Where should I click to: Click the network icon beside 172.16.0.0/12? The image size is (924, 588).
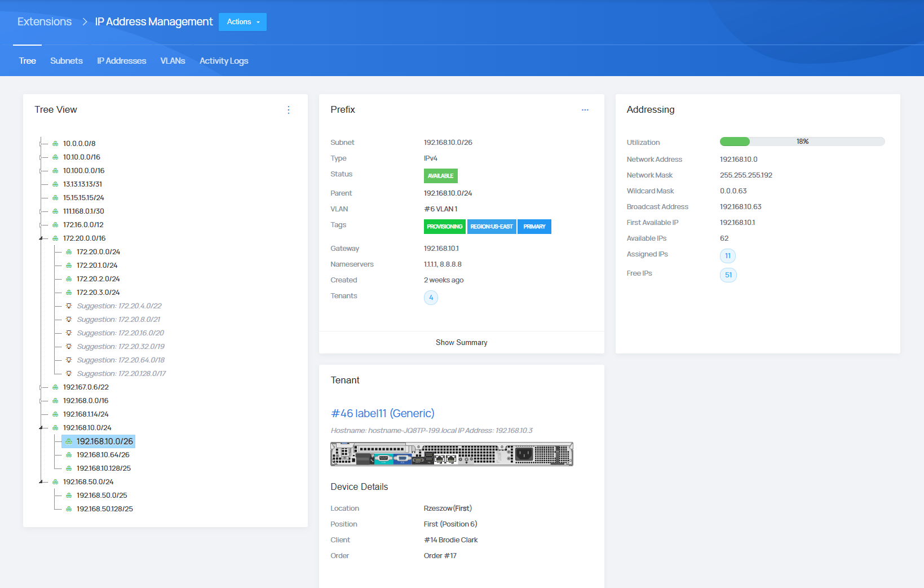[x=55, y=225]
